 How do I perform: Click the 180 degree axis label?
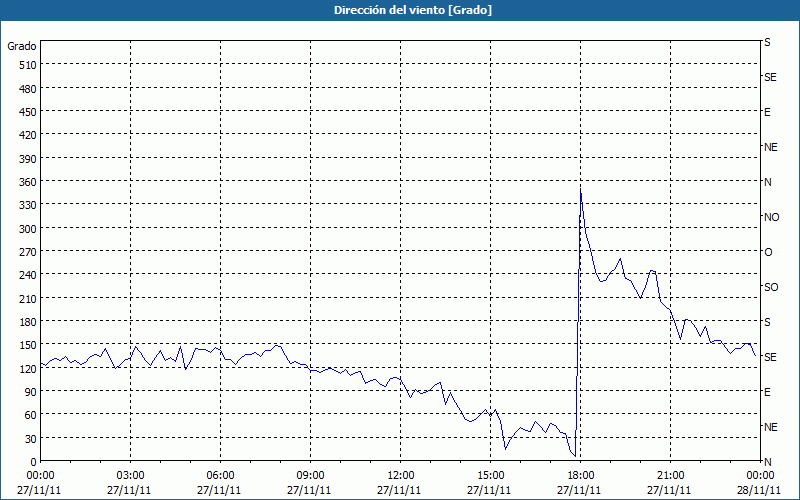click(x=28, y=322)
